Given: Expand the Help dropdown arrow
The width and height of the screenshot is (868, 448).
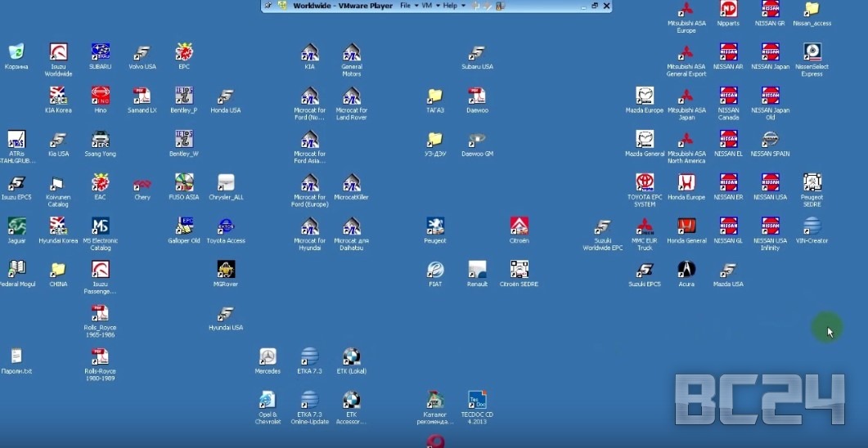Looking at the screenshot, I should click(463, 6).
